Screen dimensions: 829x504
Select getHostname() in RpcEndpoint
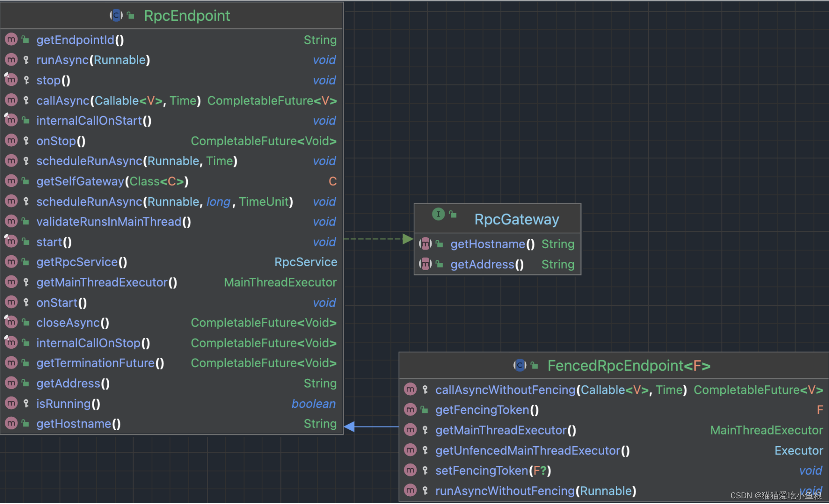pos(79,424)
